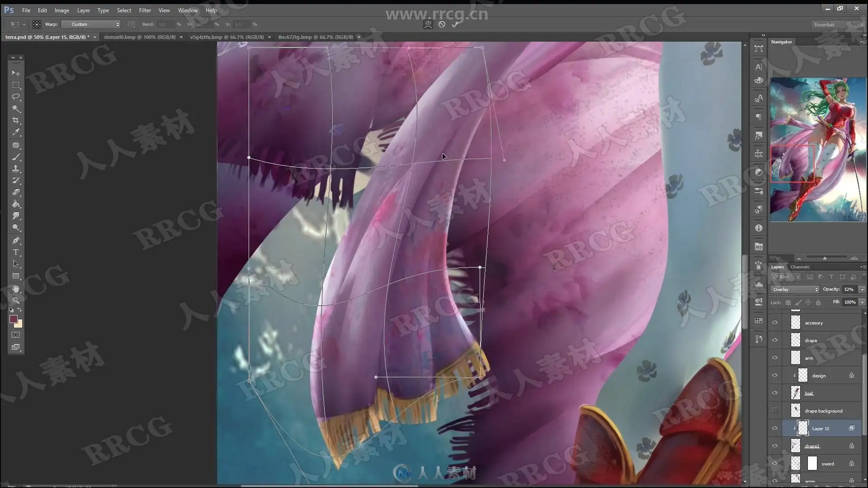
Task: Hide the accesory layer
Action: (775, 323)
